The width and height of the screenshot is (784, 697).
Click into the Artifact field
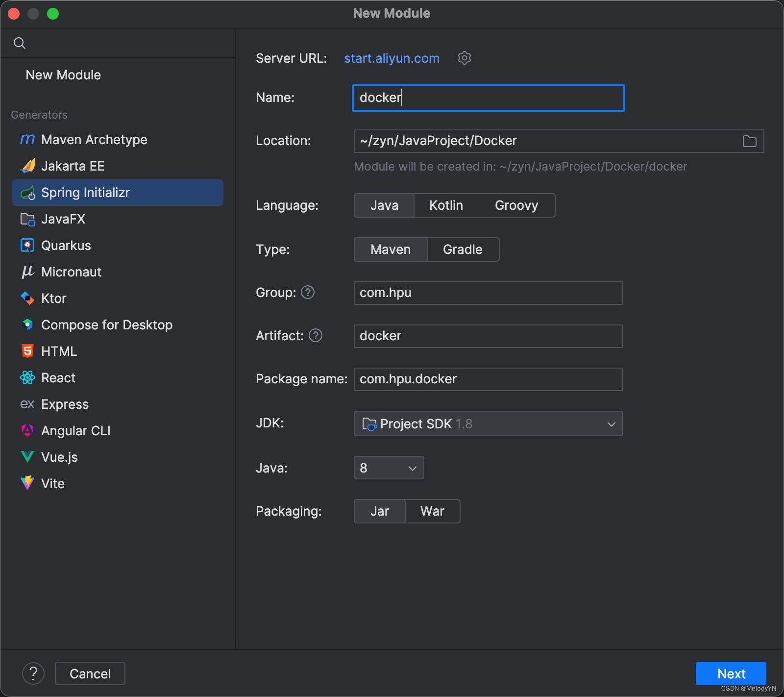tap(488, 336)
